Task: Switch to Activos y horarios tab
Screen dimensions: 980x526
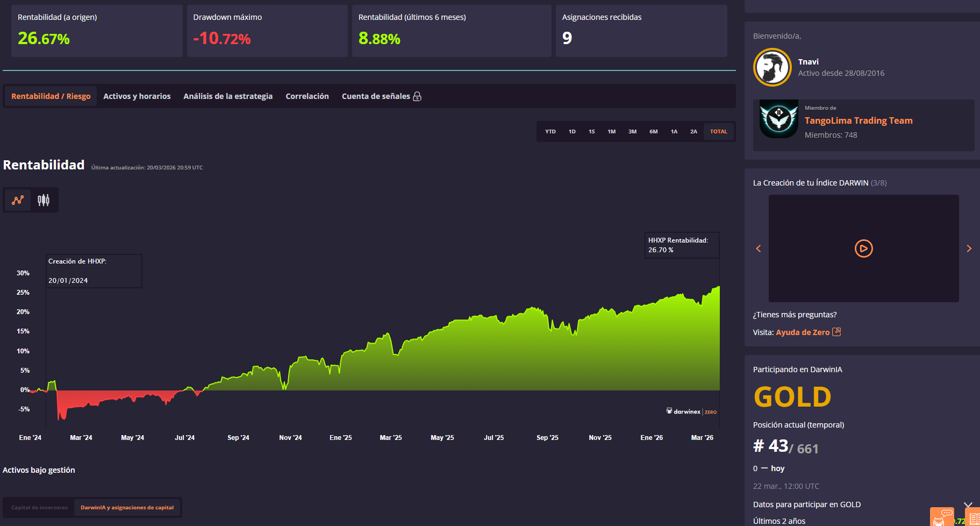Action: (x=137, y=96)
